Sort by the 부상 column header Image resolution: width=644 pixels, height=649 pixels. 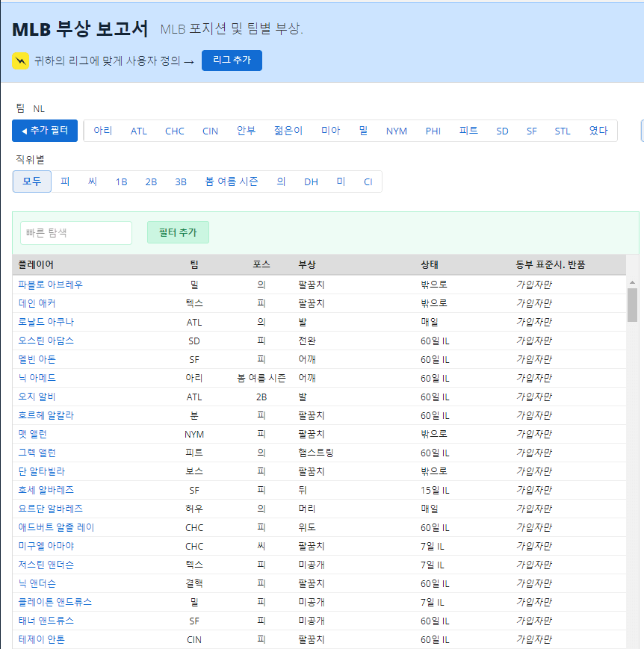(x=307, y=264)
